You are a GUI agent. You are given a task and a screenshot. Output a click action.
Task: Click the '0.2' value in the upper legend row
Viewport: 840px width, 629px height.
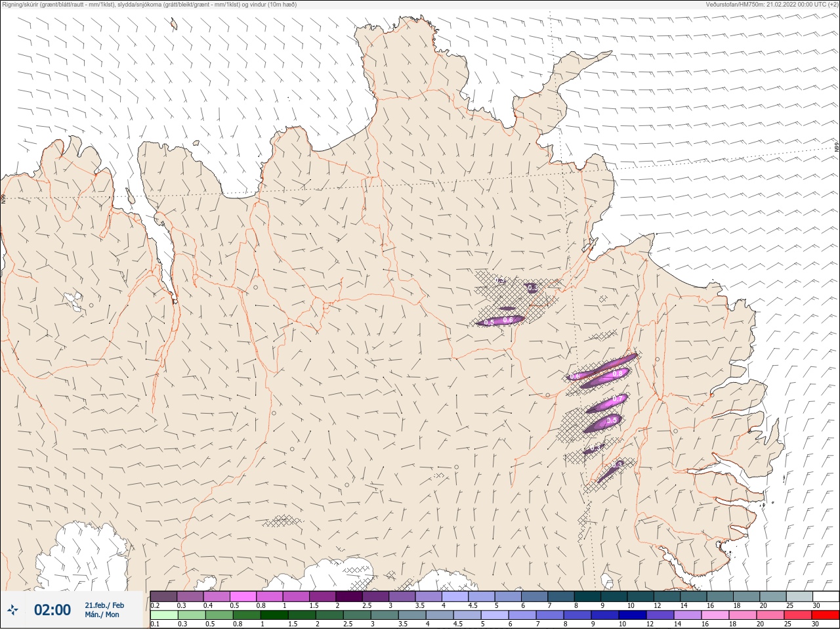[x=155, y=605]
